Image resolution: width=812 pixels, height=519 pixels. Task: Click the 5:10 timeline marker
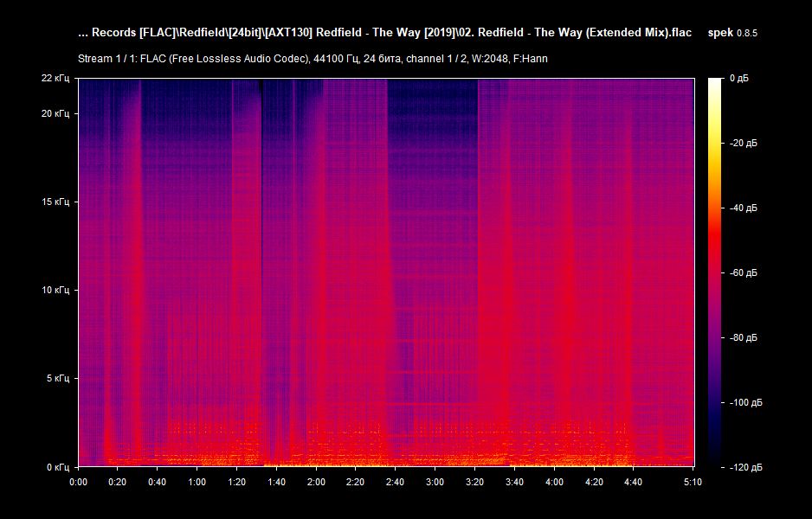click(x=693, y=484)
